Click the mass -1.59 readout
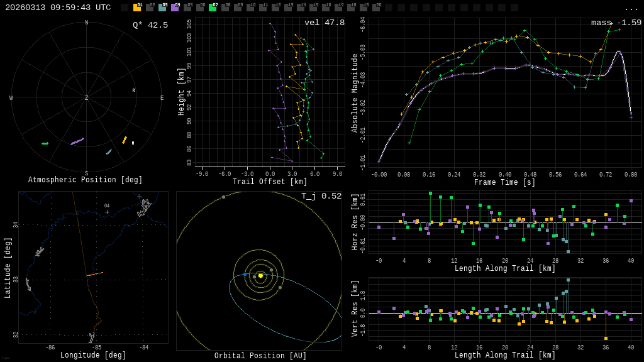This screenshot has width=644, height=362. point(616,23)
